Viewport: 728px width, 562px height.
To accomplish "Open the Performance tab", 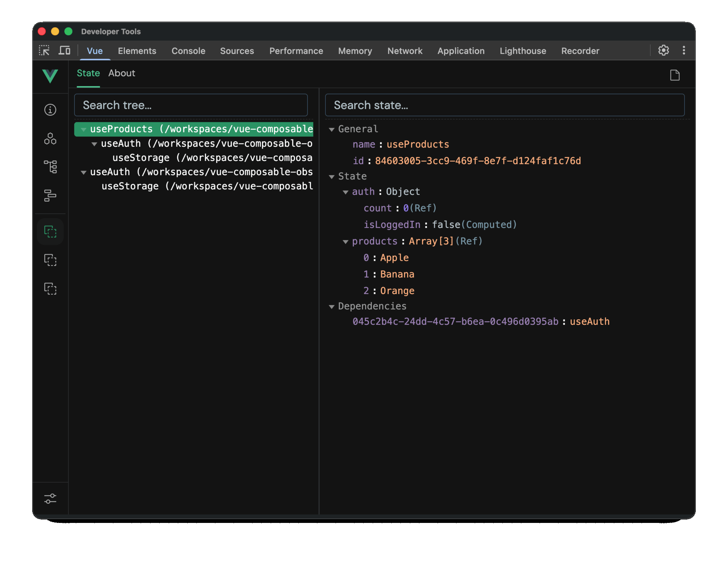I will [296, 51].
